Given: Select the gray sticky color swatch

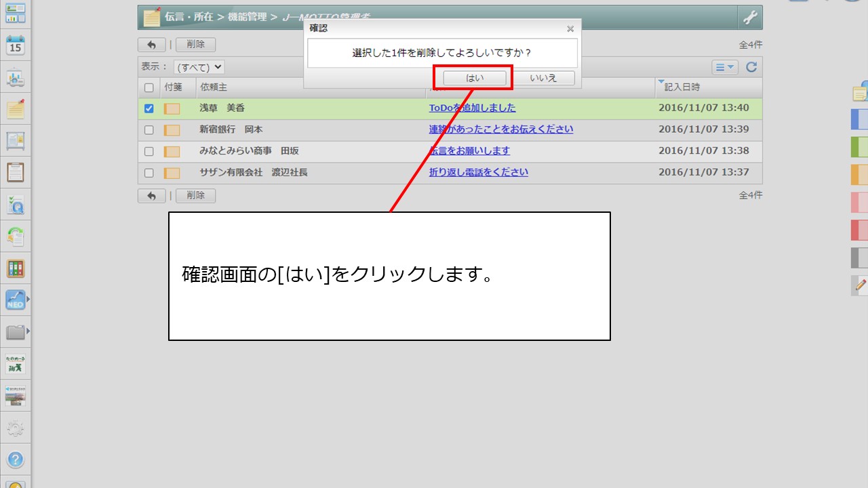Looking at the screenshot, I should (x=860, y=258).
